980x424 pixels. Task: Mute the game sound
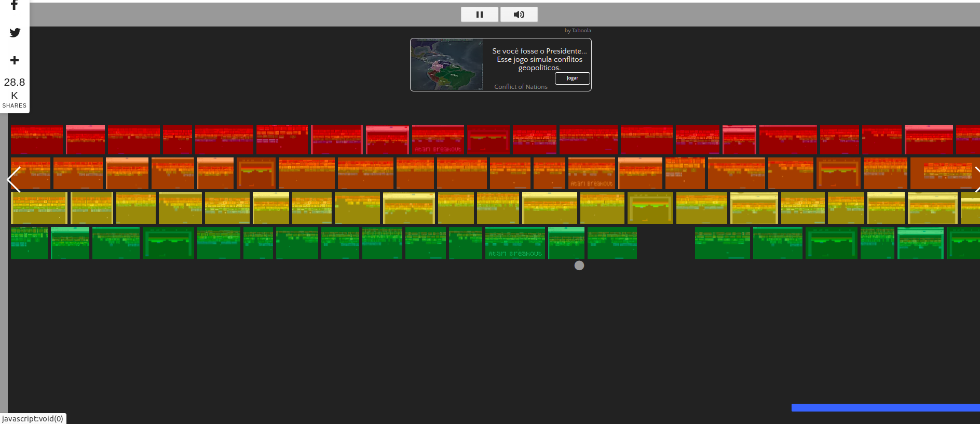coord(519,15)
